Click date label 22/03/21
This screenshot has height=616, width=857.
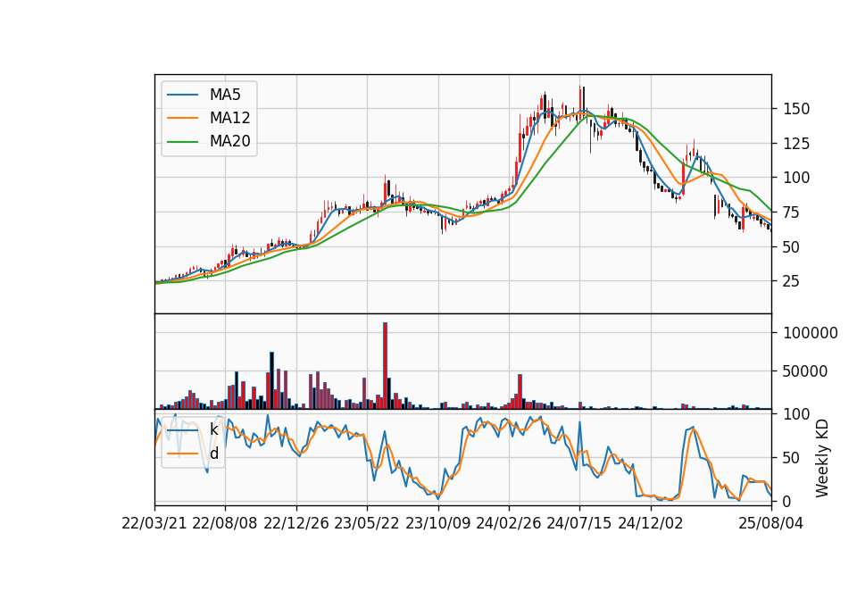click(154, 523)
